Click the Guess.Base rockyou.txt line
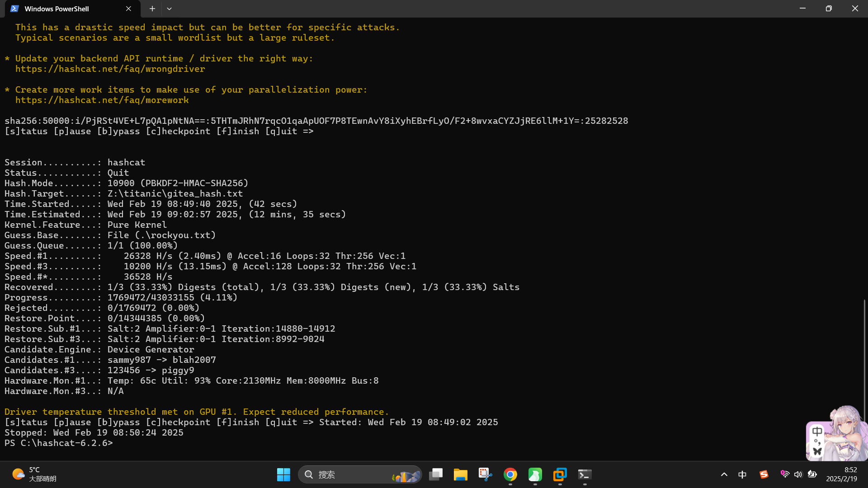868x488 pixels. (110, 235)
